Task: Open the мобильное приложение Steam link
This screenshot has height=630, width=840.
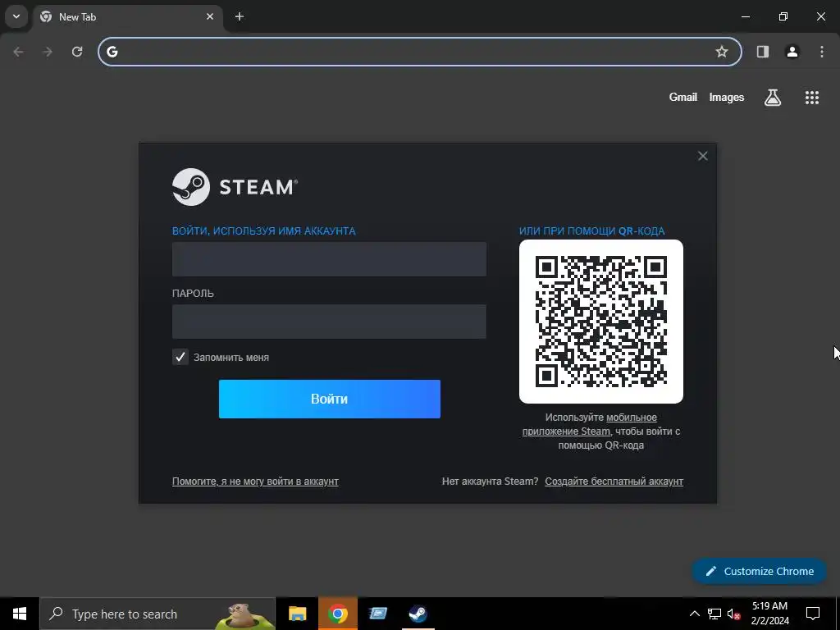Action: coord(589,424)
